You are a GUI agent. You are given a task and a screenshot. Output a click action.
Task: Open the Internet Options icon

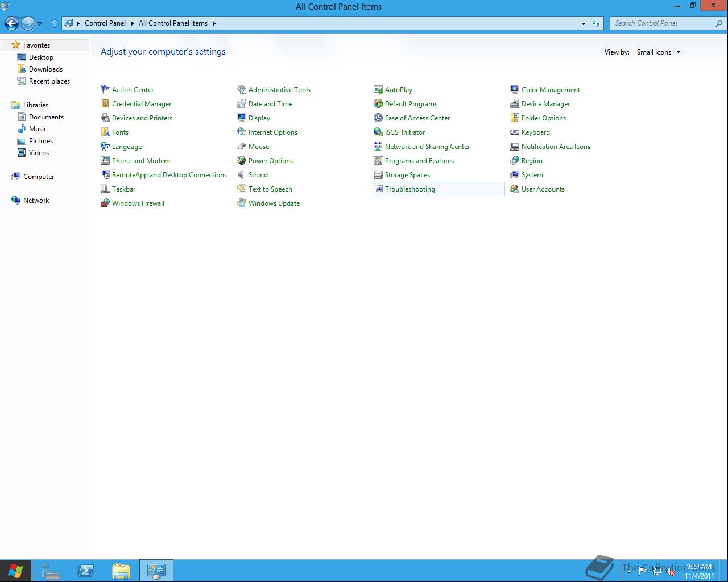[242, 132]
